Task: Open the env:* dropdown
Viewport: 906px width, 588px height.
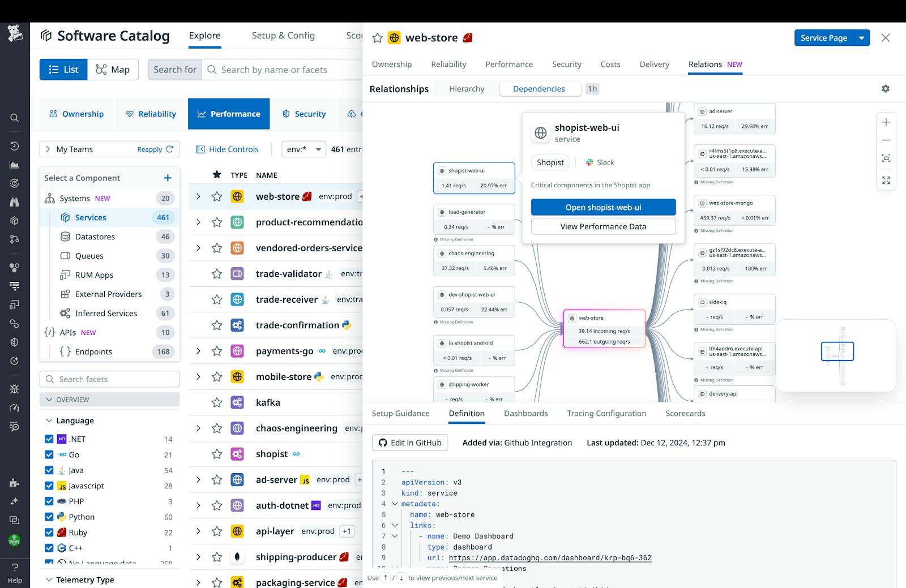Action: [x=304, y=149]
